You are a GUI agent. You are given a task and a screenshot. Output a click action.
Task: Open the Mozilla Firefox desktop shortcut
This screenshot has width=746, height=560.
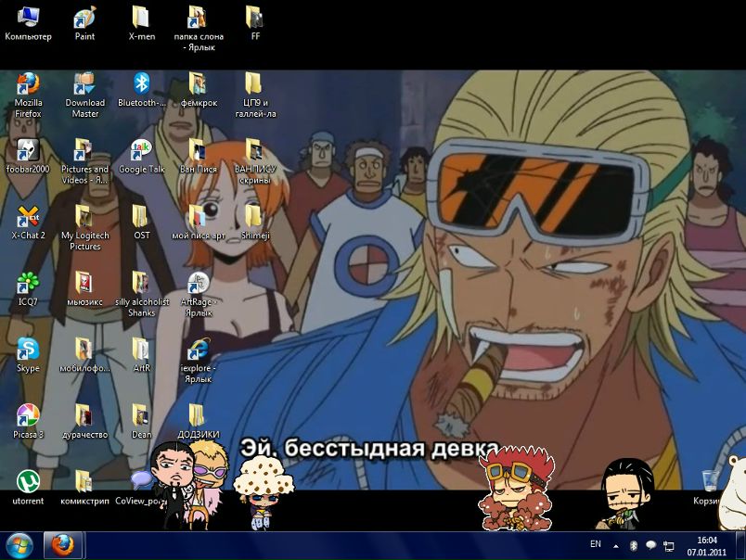28,86
